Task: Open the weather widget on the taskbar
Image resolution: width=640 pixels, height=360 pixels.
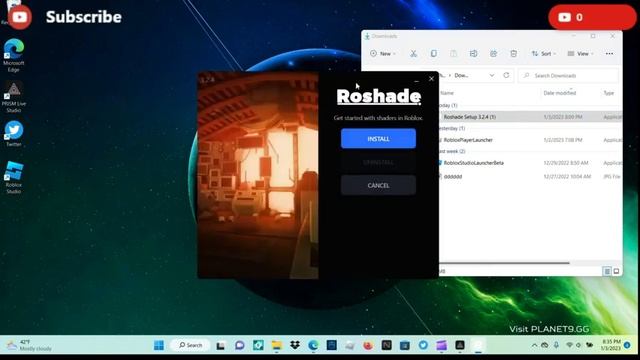Action: tap(29, 345)
